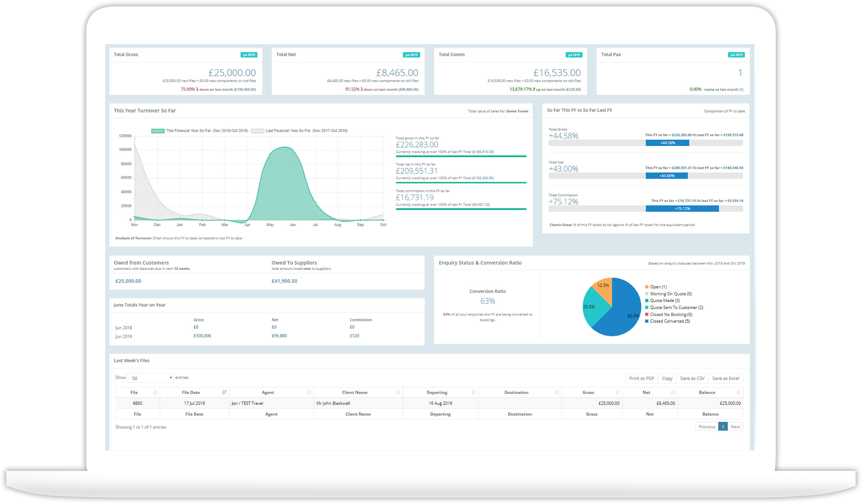Click Jun 2019 Gross value £100,000
This screenshot has width=862, height=504.
coord(202,336)
